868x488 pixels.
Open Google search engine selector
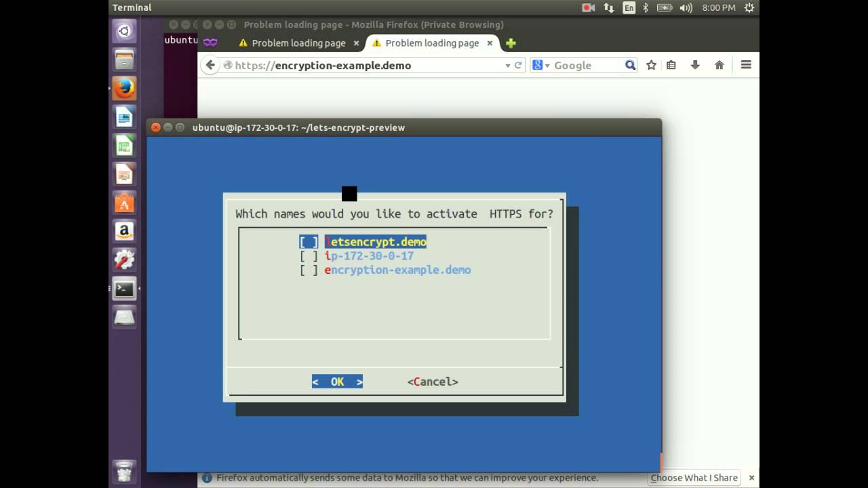point(540,65)
